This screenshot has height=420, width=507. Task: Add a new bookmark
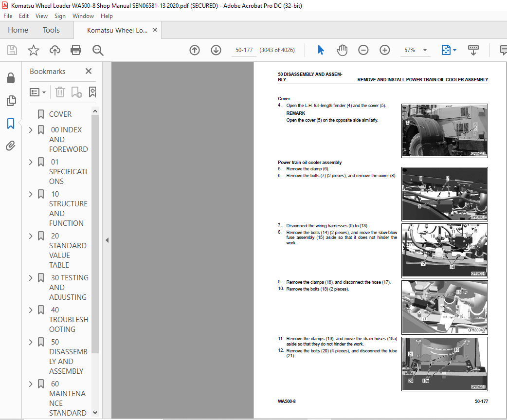[x=76, y=92]
